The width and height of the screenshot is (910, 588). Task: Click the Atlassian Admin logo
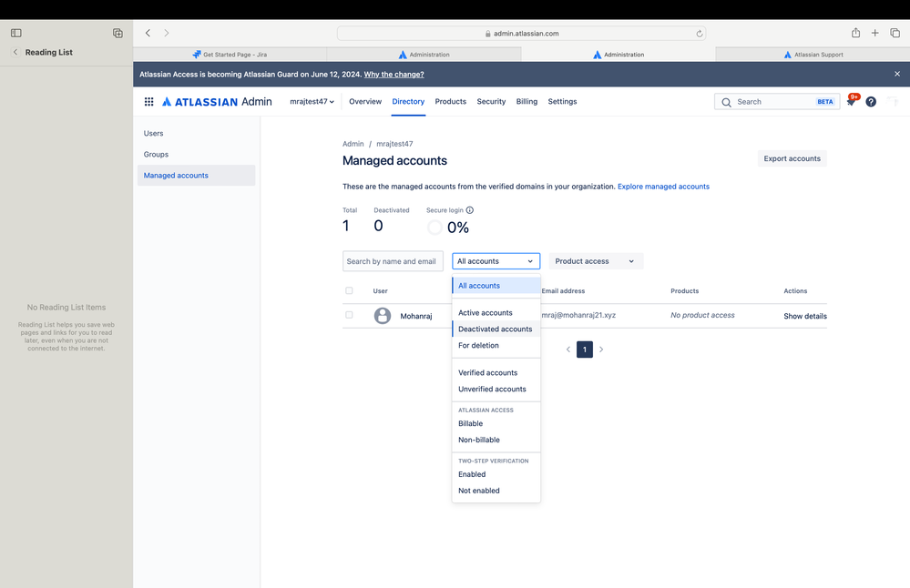tap(217, 101)
